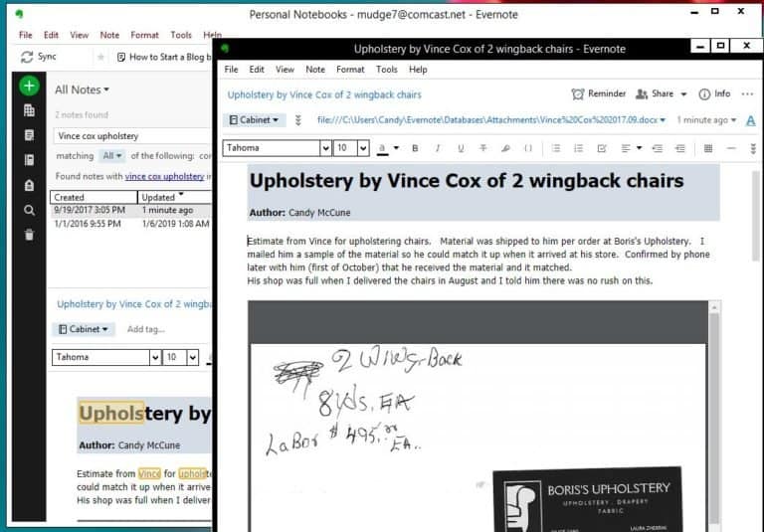Click the decrease indent (outdent) icon
The height and width of the screenshot is (532, 764).
[658, 148]
